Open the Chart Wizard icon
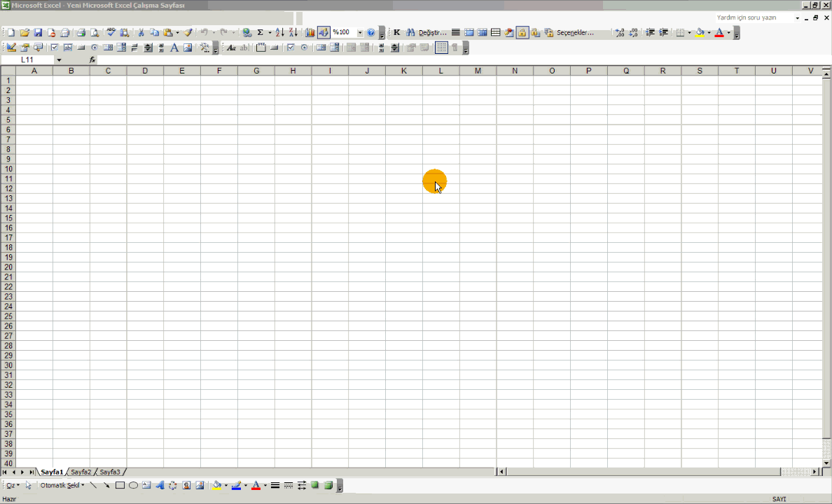The width and height of the screenshot is (832, 504). (310, 33)
